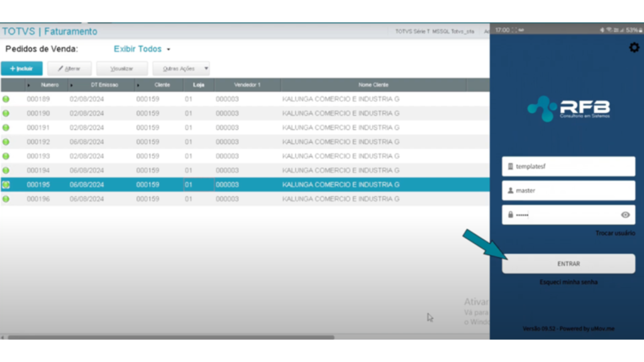
Task: Open the Outras Ações dropdown arrow
Action: (206, 69)
